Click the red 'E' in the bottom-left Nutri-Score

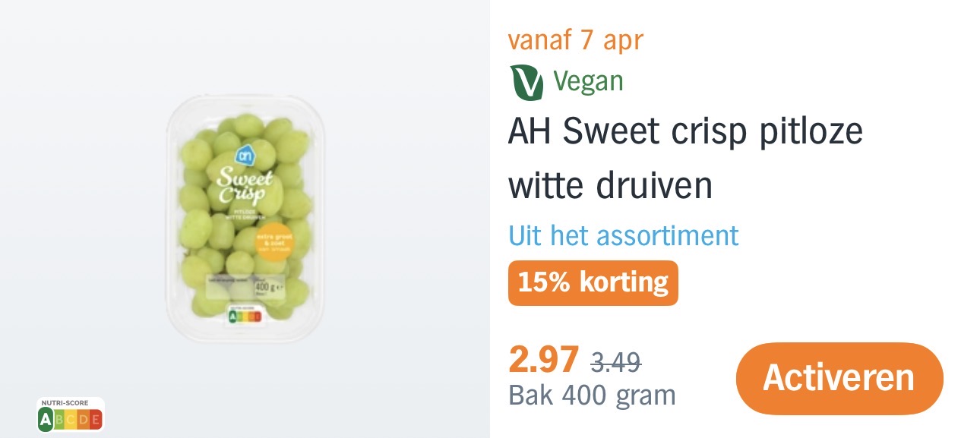(95, 419)
